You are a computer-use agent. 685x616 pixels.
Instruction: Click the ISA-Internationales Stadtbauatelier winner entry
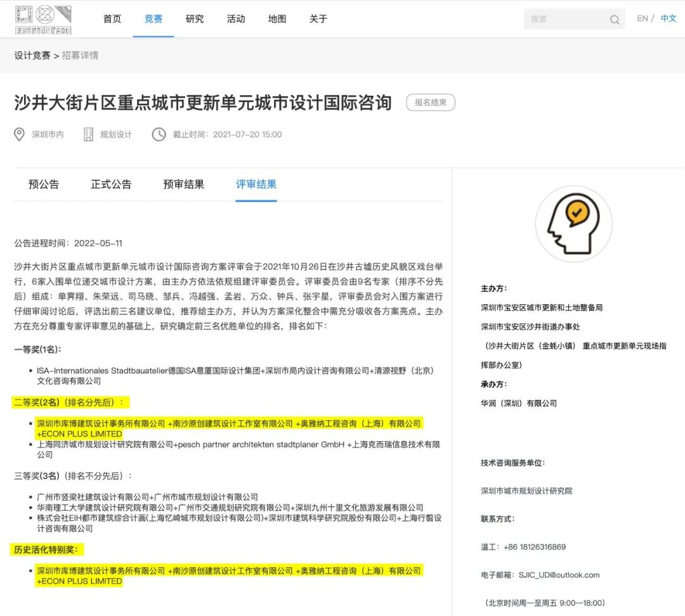(x=235, y=376)
